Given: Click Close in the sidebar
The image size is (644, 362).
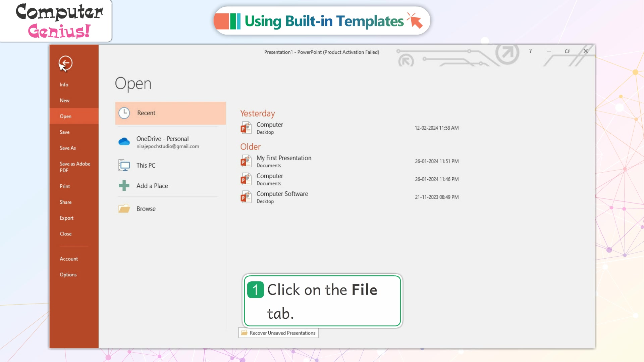Looking at the screenshot, I should (65, 234).
